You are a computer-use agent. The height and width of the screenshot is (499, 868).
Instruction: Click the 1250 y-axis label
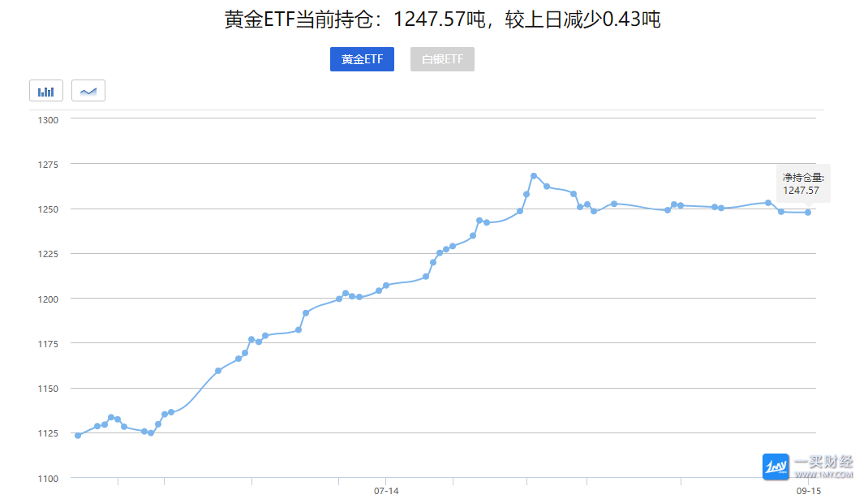[x=48, y=209]
